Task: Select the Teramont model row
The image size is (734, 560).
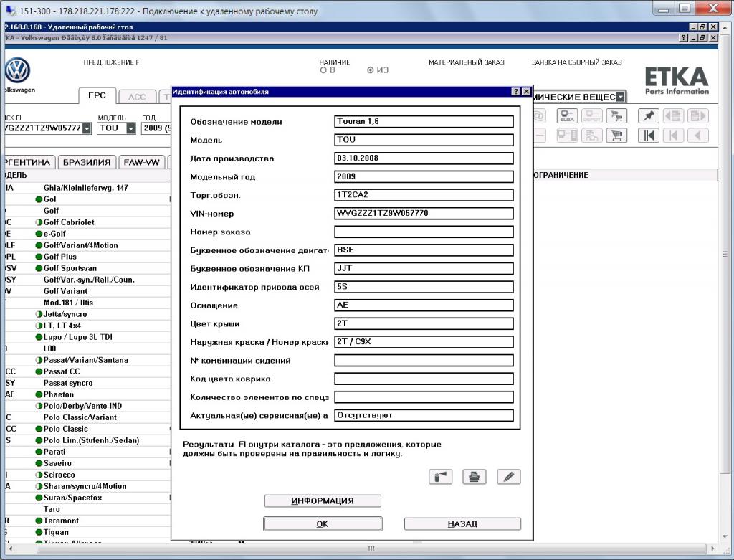Action: click(87, 521)
